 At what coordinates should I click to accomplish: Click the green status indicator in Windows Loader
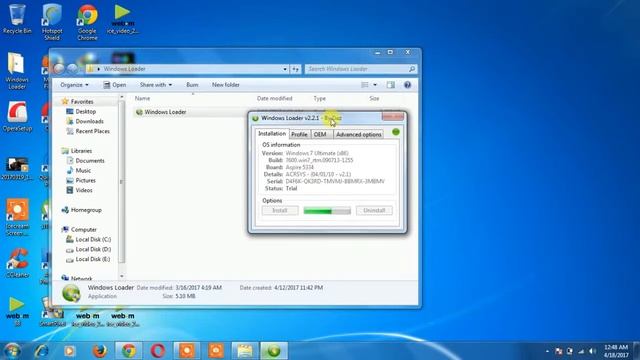(396, 132)
